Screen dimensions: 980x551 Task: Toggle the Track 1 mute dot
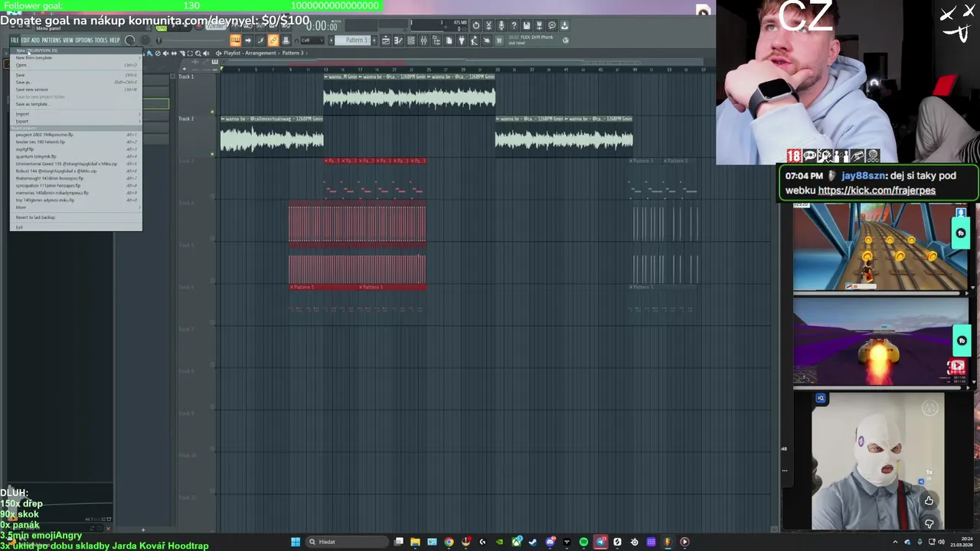[x=212, y=112]
